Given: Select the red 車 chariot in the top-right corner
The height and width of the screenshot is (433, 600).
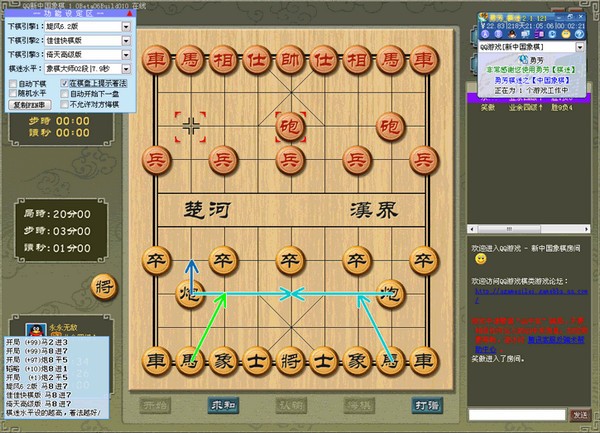Looking at the screenshot, I should 424,60.
